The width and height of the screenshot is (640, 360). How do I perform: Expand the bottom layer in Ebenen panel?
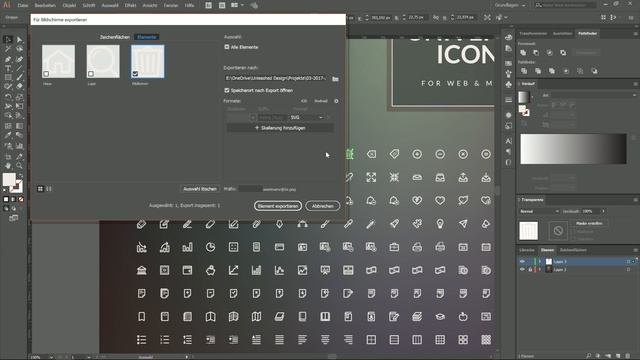(x=540, y=269)
